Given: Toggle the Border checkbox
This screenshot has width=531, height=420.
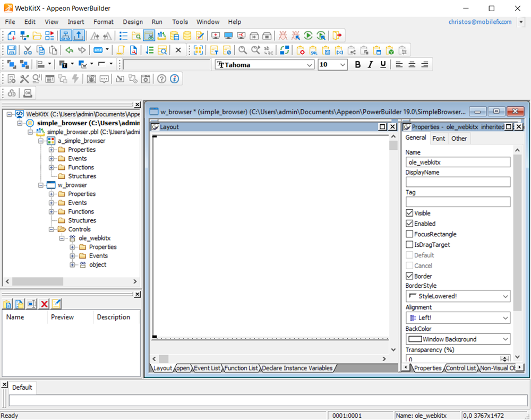Looking at the screenshot, I should coord(409,276).
